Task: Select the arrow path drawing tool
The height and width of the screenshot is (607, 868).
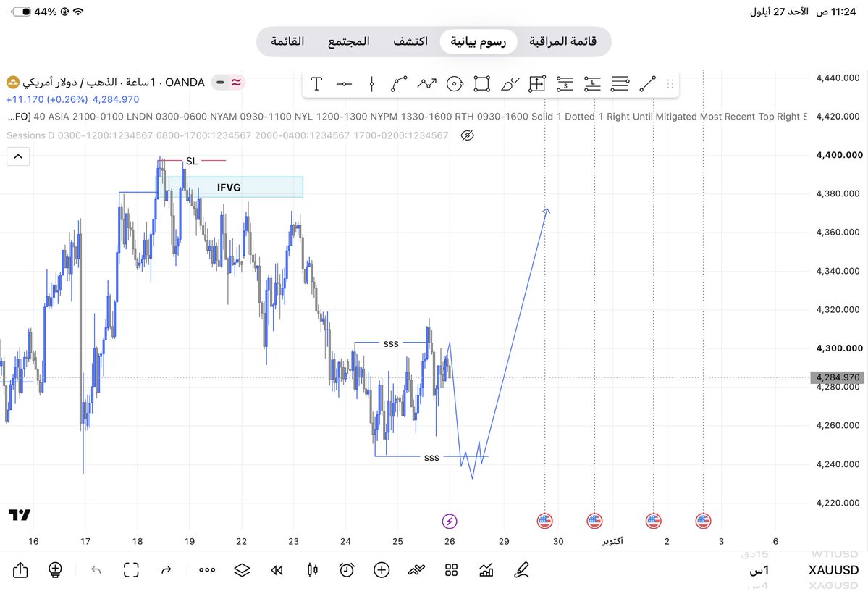Action: [x=427, y=83]
